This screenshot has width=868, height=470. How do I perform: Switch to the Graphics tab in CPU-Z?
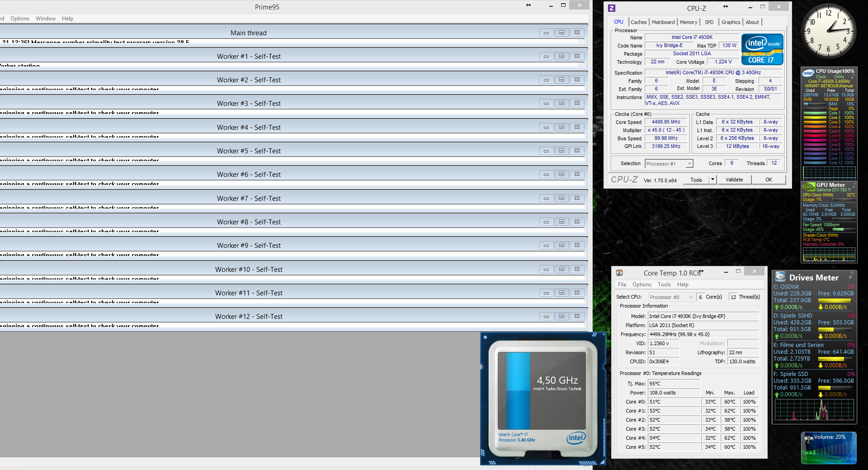point(731,22)
